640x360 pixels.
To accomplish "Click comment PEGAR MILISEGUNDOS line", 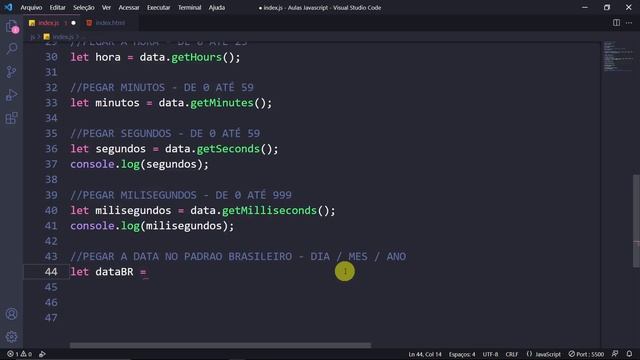I will click(x=181, y=195).
